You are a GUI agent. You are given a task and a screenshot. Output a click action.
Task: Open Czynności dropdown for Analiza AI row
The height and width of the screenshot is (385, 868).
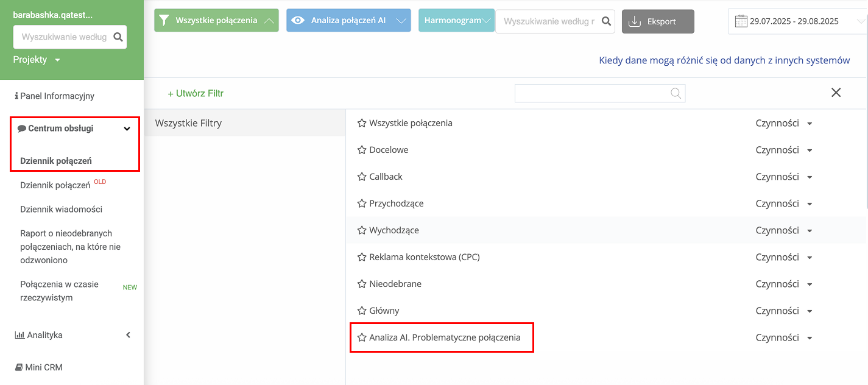784,337
